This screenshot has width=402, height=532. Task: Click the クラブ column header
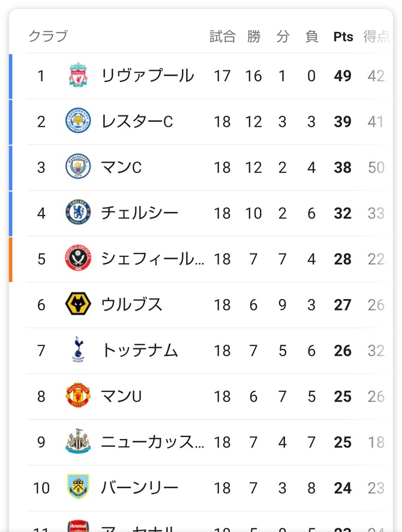[48, 36]
